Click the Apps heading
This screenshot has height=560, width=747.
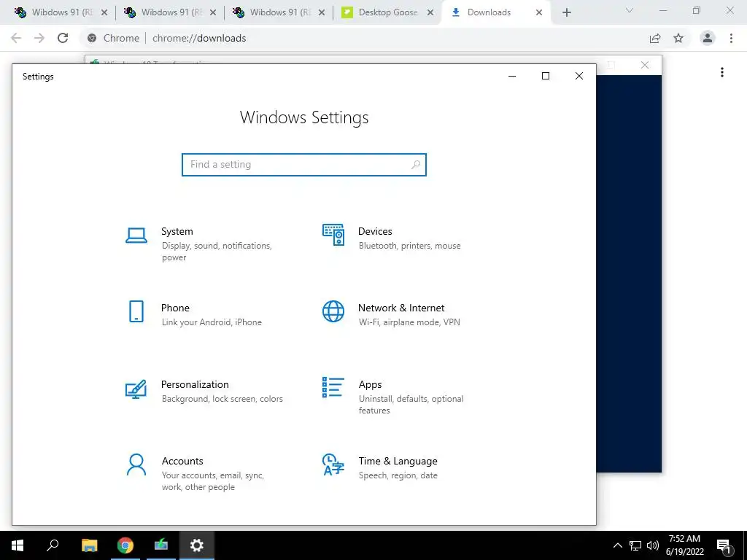point(370,384)
